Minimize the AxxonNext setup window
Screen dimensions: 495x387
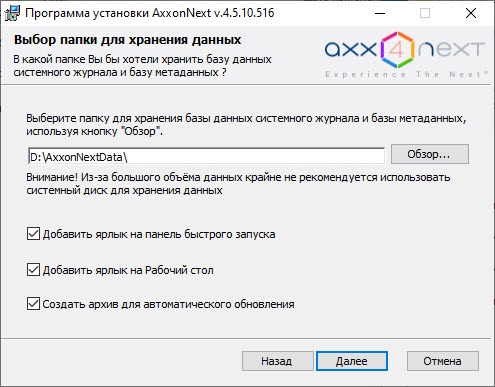click(x=380, y=13)
